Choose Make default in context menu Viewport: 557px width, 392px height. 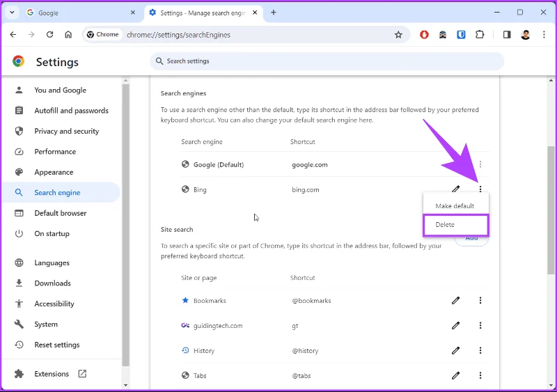click(456, 206)
